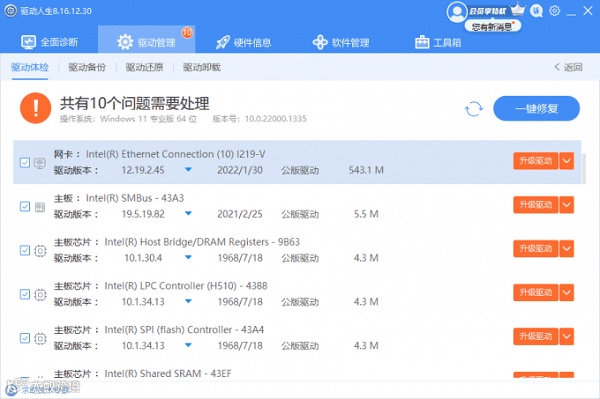Click the network card device icon
The height and width of the screenshot is (399, 600).
[40, 163]
